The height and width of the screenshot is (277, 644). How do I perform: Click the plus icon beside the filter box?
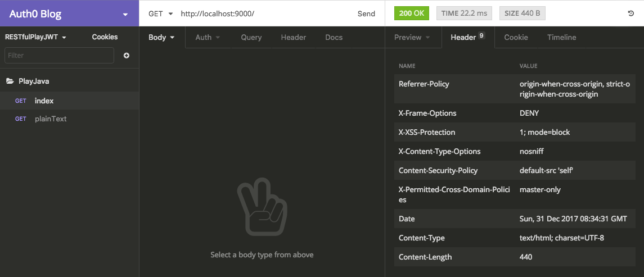(127, 56)
